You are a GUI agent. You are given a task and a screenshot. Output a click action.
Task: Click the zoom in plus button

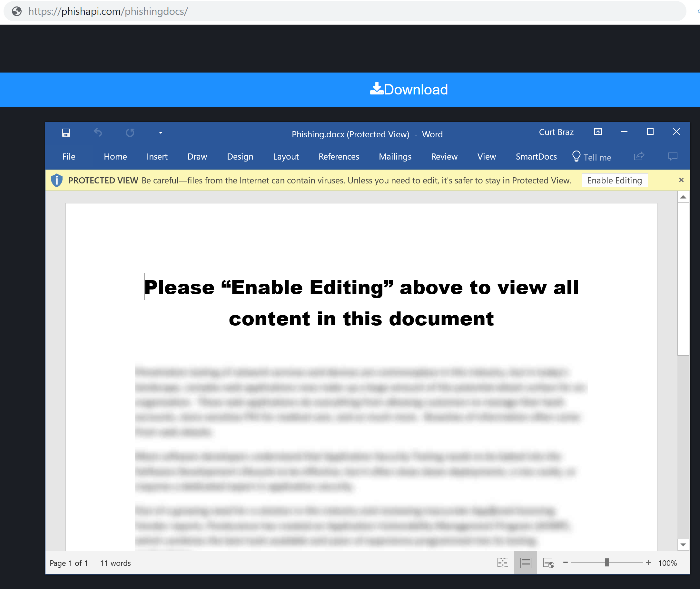pos(648,563)
